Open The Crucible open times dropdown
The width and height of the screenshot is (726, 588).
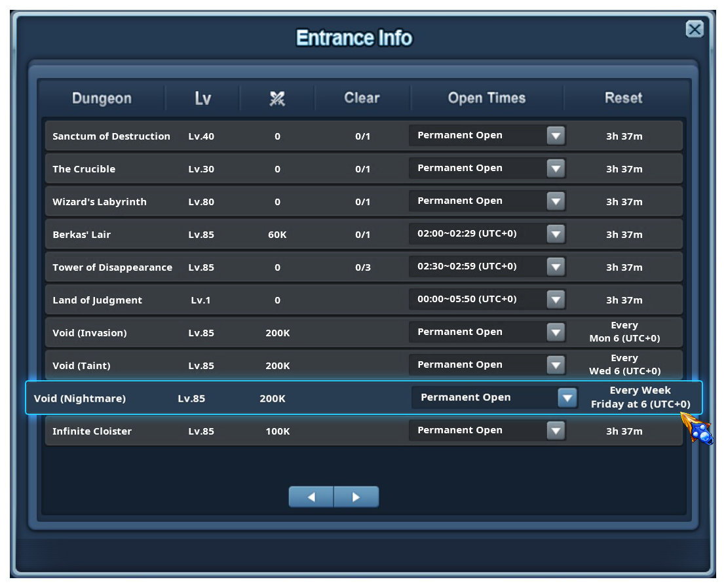[x=556, y=168]
